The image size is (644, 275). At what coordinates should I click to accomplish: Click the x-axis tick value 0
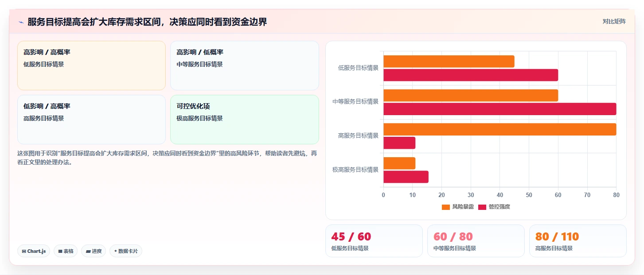click(x=383, y=195)
